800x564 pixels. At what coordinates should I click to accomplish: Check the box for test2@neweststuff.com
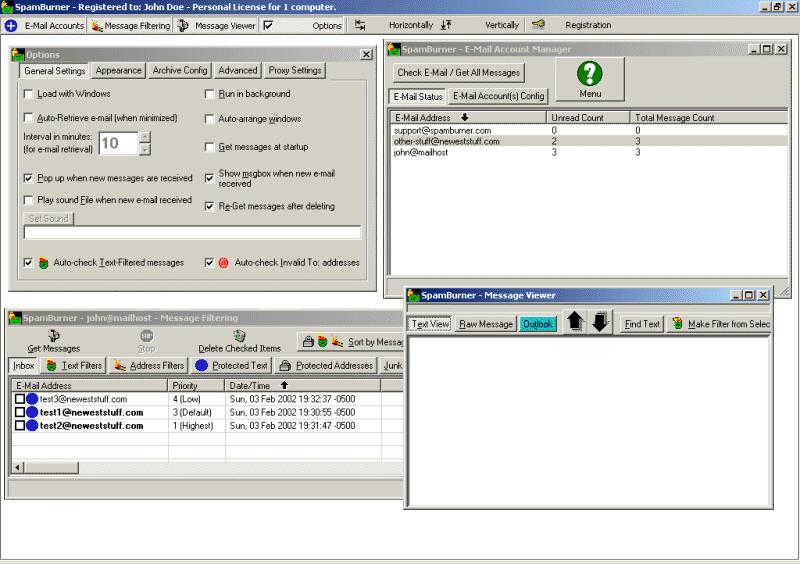coord(20,425)
